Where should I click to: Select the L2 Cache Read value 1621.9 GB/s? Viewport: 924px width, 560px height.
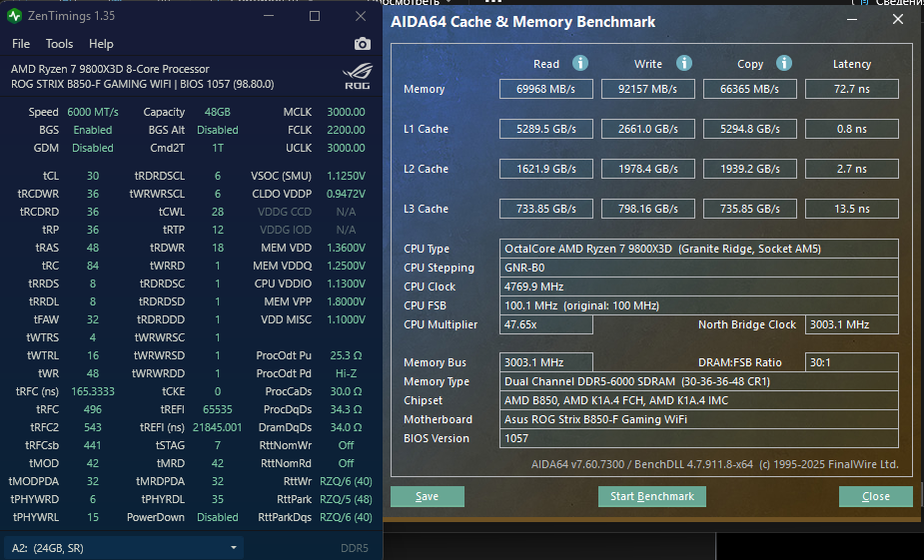546,169
